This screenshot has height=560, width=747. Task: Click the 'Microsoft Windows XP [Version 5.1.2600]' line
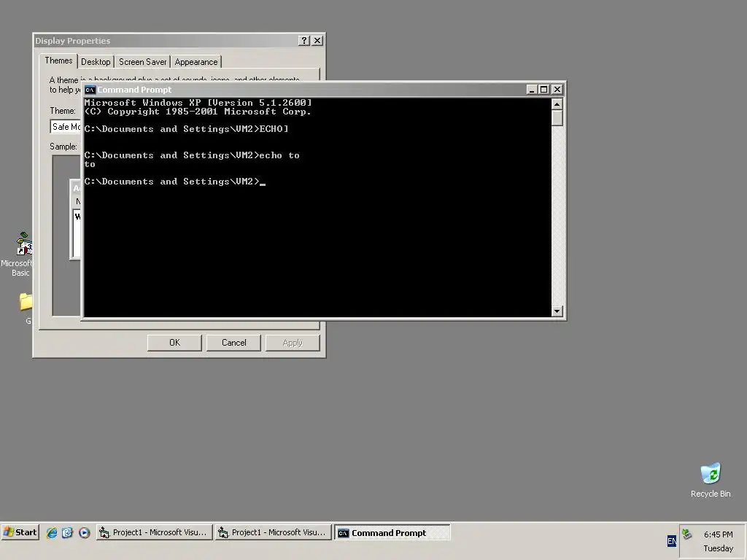pyautogui.click(x=198, y=102)
